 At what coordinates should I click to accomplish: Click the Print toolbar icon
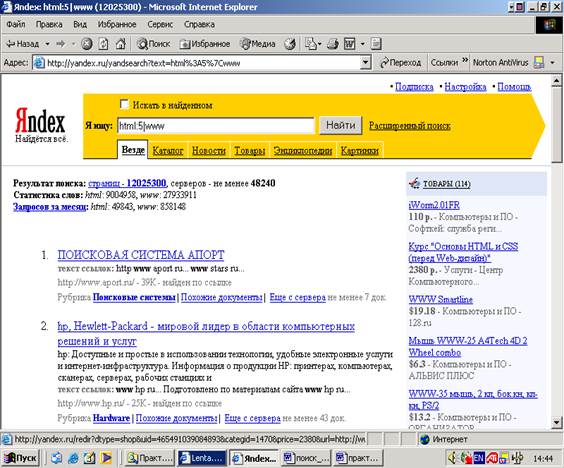click(332, 44)
